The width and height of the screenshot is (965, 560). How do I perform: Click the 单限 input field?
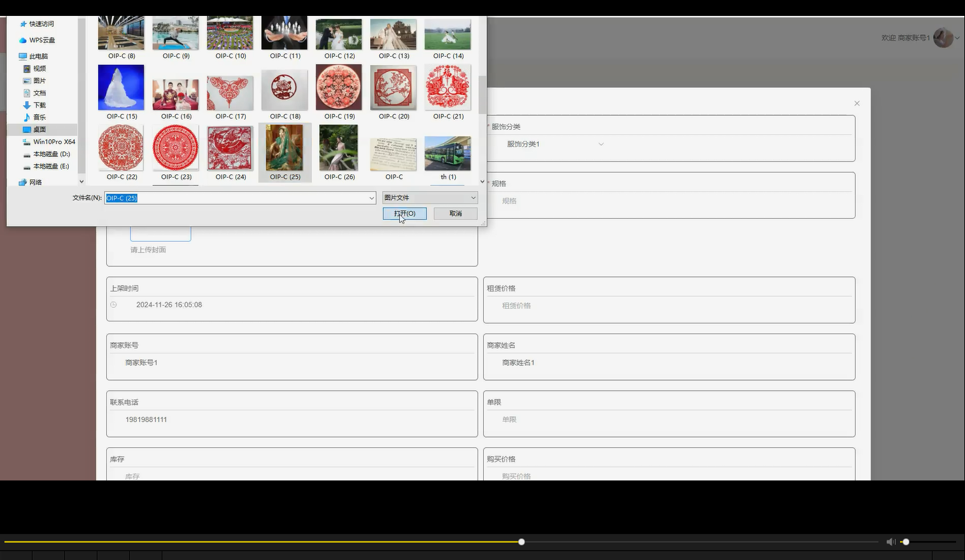coord(668,420)
